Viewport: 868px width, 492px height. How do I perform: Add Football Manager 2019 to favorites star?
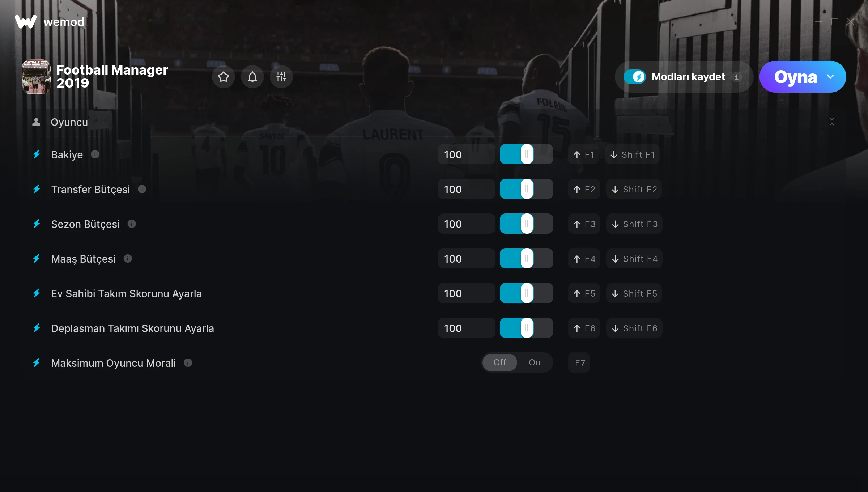(x=224, y=77)
